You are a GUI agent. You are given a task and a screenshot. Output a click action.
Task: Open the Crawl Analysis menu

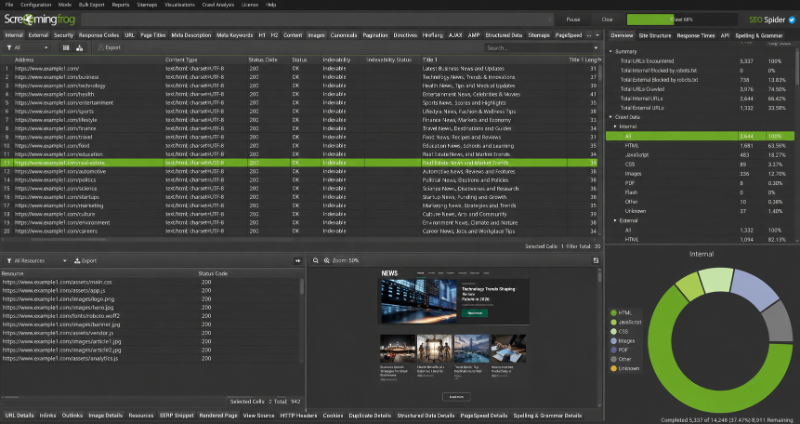218,5
